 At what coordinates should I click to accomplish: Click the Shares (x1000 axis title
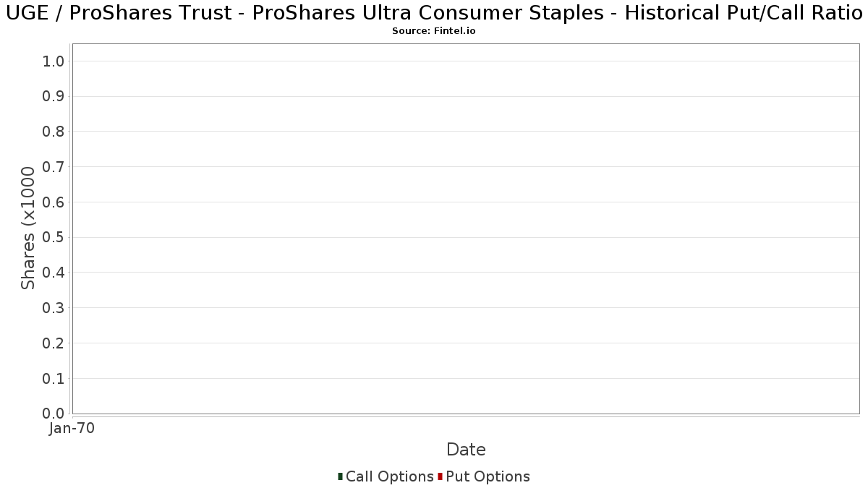[28, 228]
